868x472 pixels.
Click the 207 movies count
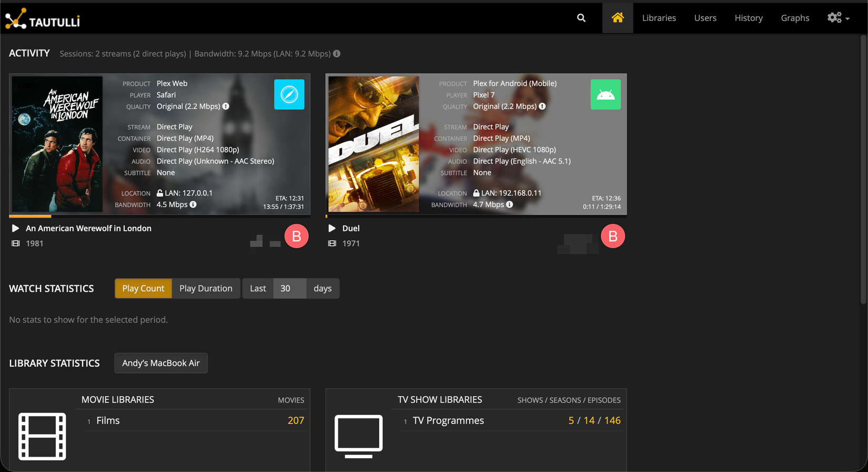pos(296,420)
